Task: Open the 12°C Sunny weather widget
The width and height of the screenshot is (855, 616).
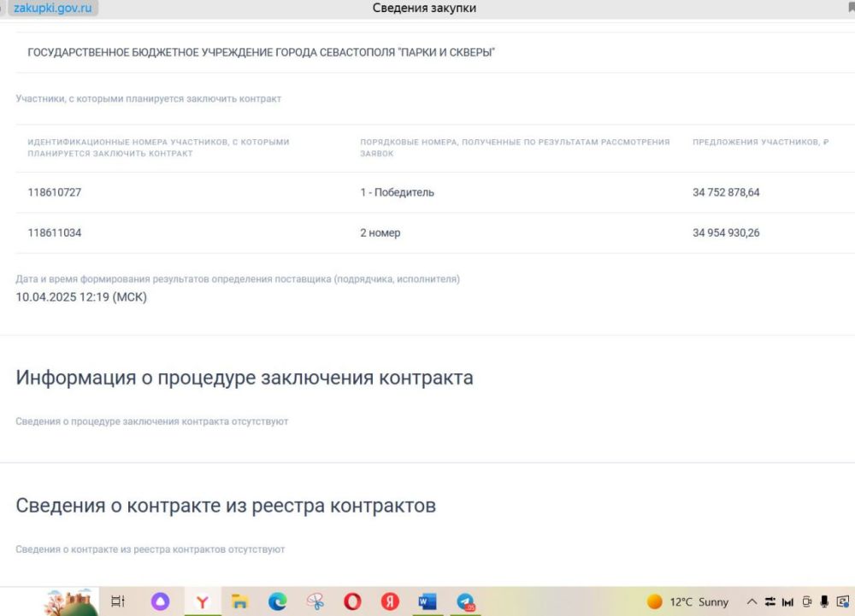Action: [688, 601]
